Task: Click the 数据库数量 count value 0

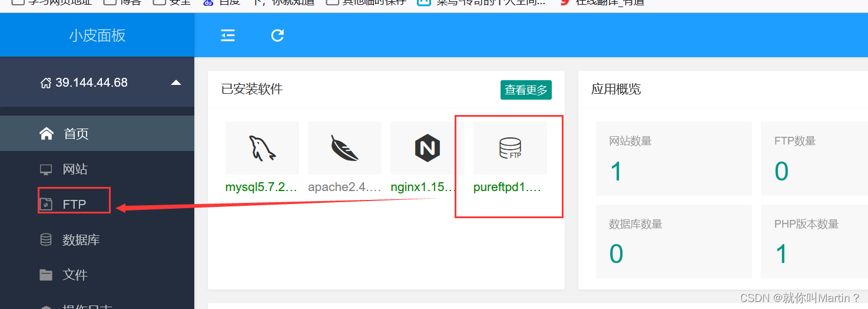Action: 616,254
